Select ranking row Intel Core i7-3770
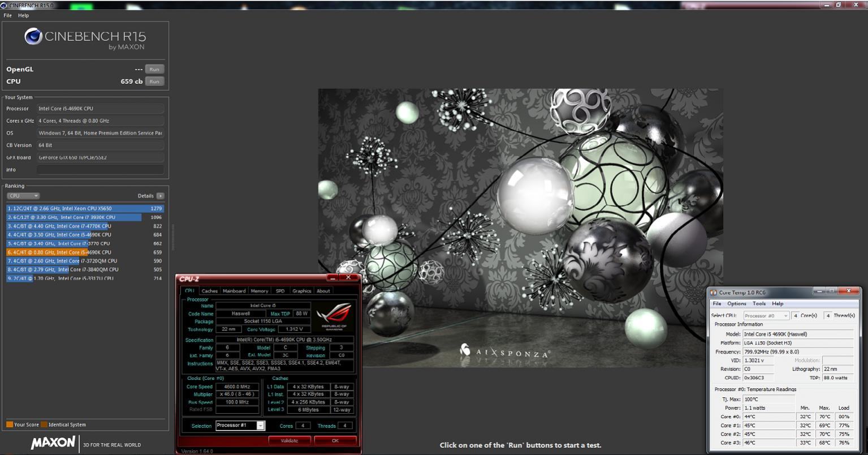The width and height of the screenshot is (868, 455). click(x=85, y=243)
